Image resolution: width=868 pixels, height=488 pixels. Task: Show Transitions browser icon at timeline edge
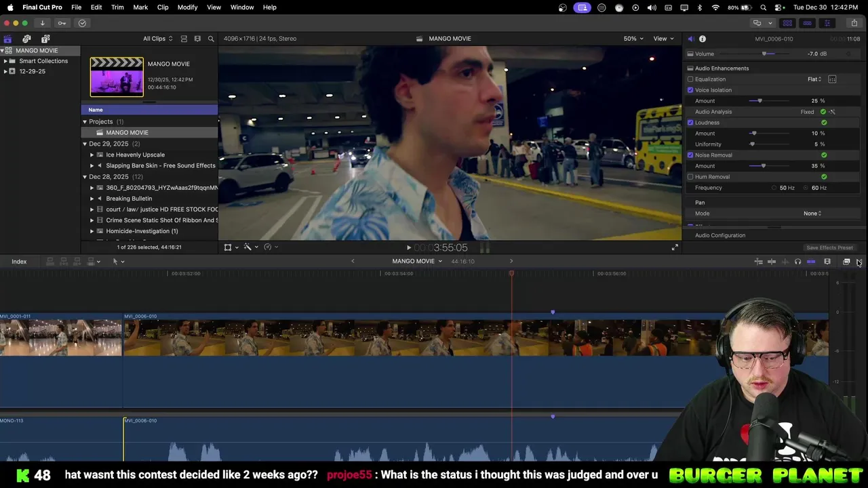click(859, 262)
